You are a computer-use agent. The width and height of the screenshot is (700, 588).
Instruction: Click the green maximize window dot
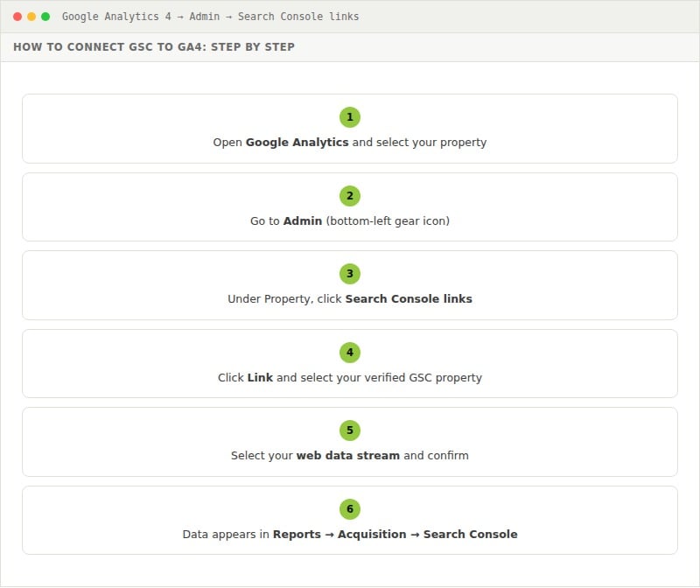coord(45,17)
